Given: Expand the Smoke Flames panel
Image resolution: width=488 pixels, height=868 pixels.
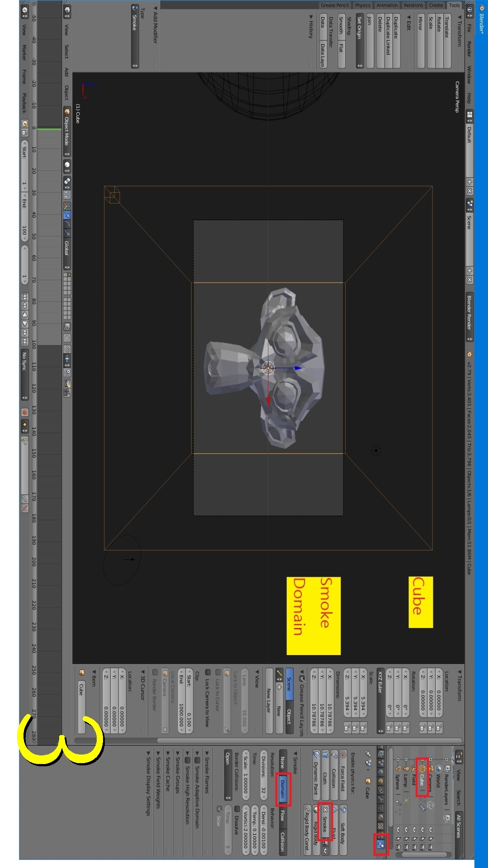Looking at the screenshot, I should pyautogui.click(x=207, y=772).
